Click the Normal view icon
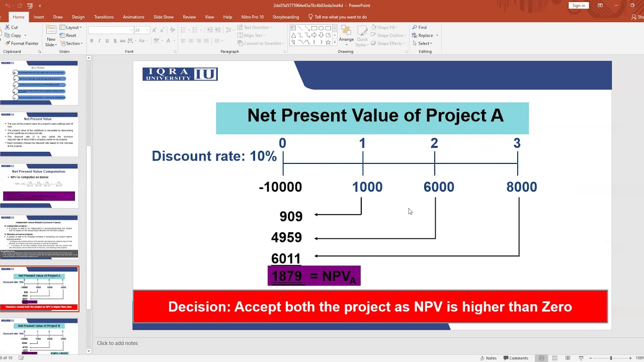 [541, 358]
